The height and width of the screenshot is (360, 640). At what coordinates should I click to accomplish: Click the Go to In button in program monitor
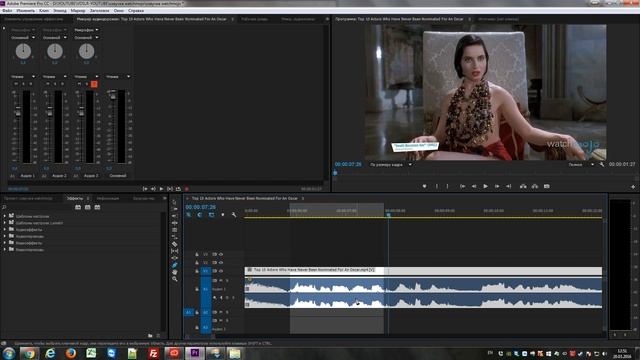tap(462, 186)
